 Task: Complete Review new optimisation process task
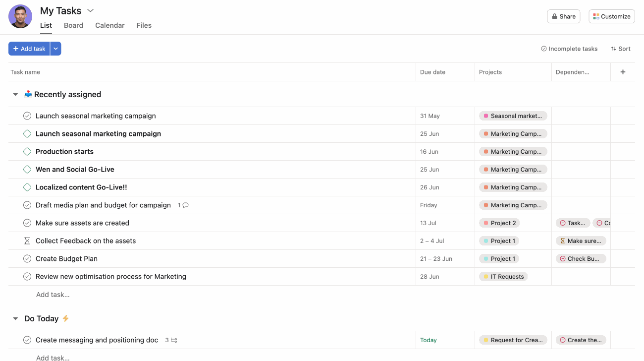[x=27, y=277]
